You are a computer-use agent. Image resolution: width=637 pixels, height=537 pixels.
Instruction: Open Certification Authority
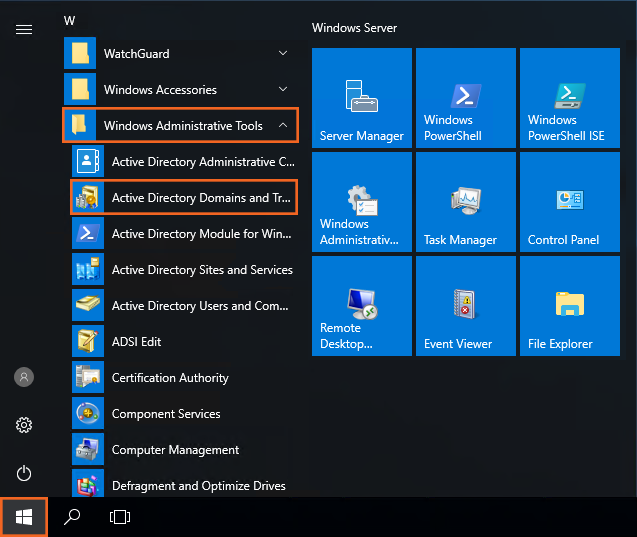pos(170,378)
